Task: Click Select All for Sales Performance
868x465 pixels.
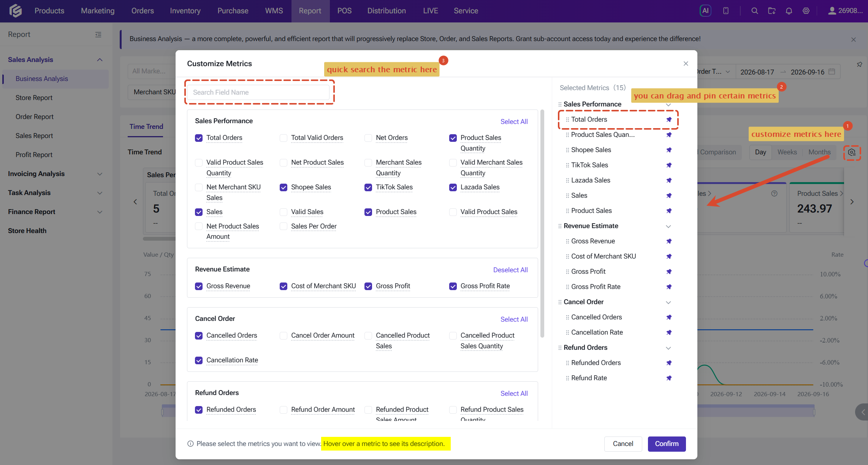Action: pos(514,122)
